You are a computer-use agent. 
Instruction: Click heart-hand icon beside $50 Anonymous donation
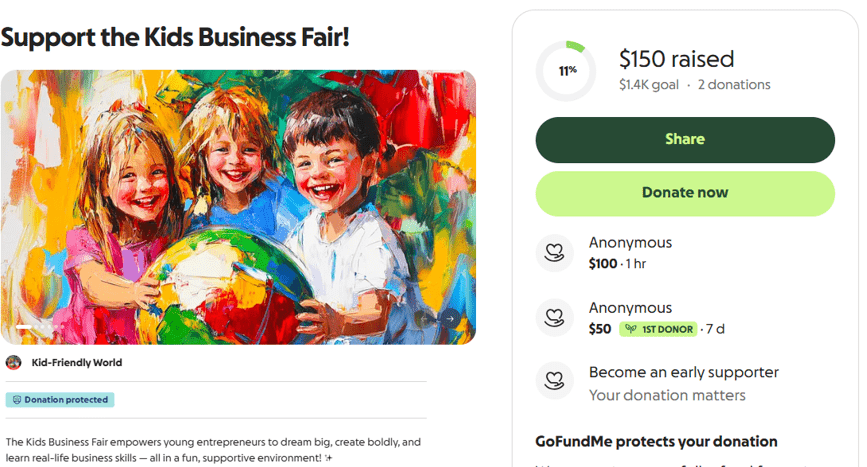[x=553, y=317]
